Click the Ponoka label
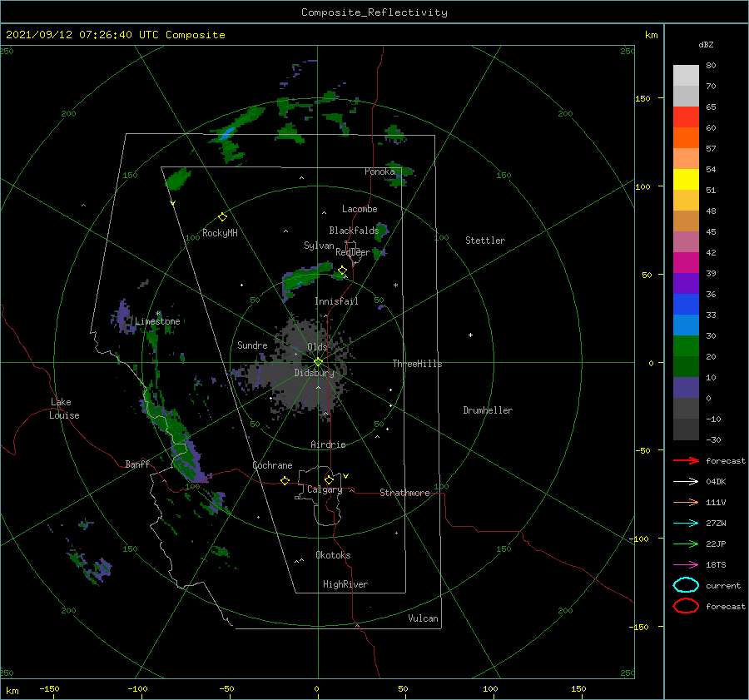This screenshot has width=749, height=700. click(379, 171)
